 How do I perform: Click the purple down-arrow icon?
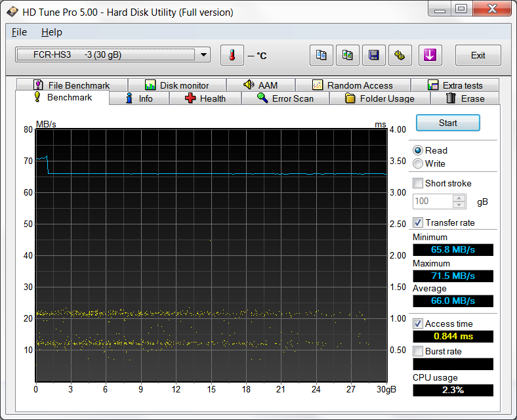tap(430, 55)
